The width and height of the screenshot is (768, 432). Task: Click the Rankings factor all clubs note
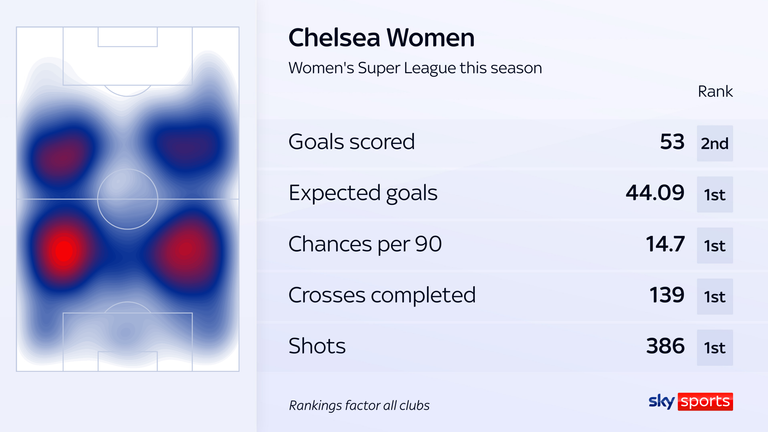[359, 406]
